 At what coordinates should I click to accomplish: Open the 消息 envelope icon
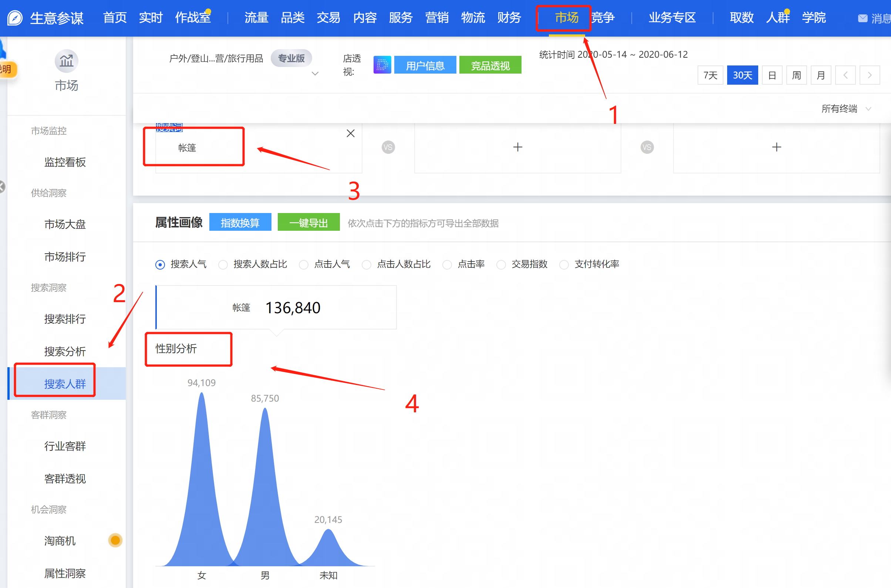click(863, 18)
